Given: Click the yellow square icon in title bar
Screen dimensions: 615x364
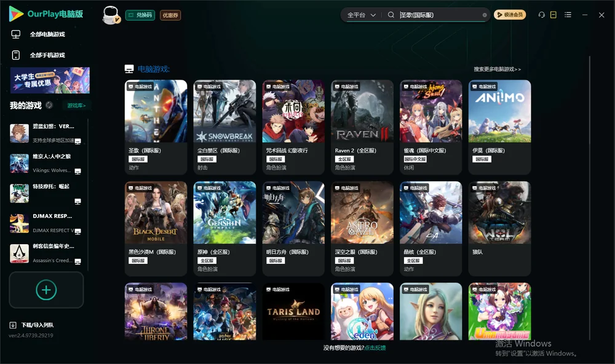Looking at the screenshot, I should pos(553,15).
